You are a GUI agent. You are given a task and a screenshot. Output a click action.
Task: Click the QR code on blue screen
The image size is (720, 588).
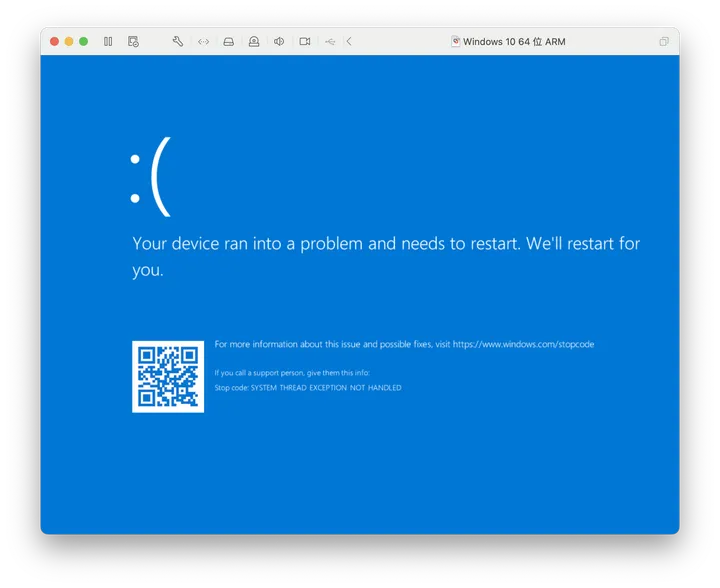168,377
